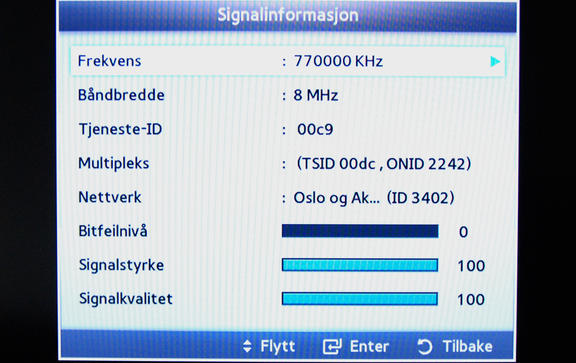Image resolution: width=576 pixels, height=363 pixels.
Task: Click the Tilbake label in footer
Action: pos(467,346)
